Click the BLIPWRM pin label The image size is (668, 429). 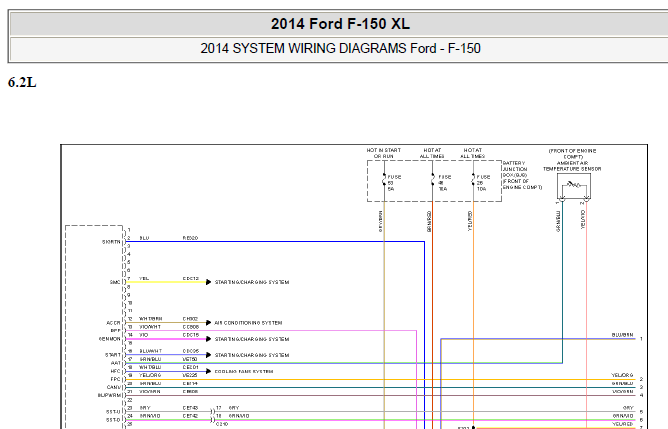[x=109, y=395]
